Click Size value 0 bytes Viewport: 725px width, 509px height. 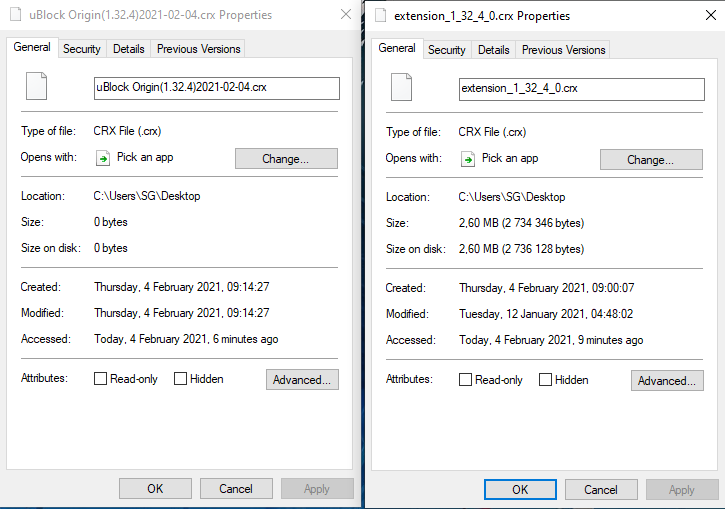(111, 222)
